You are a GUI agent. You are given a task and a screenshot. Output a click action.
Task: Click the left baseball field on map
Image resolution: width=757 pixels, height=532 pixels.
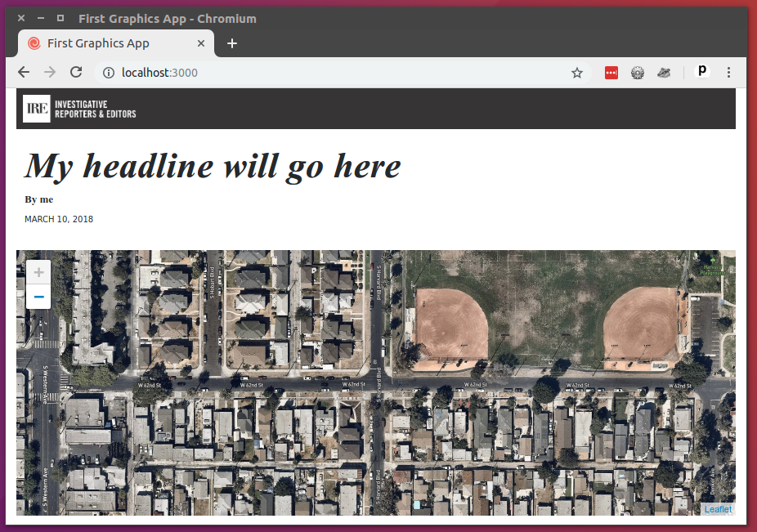450,324
